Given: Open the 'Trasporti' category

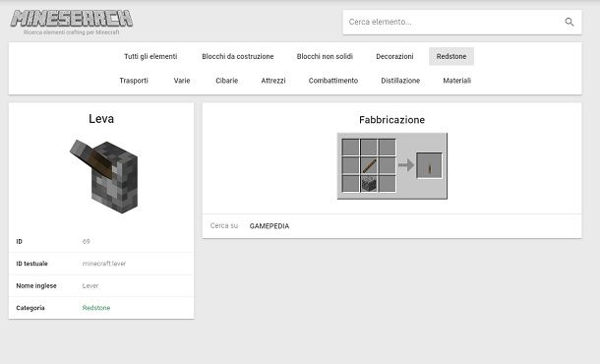Looking at the screenshot, I should [x=134, y=81].
